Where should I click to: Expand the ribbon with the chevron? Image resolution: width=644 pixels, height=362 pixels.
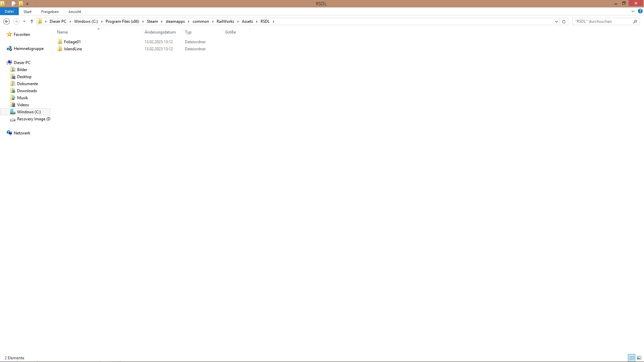click(x=633, y=11)
